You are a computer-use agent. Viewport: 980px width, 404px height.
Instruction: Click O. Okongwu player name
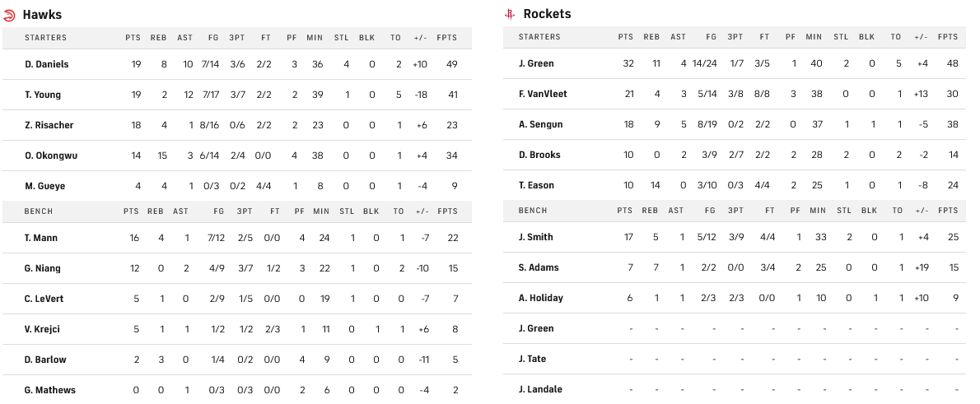49,156
